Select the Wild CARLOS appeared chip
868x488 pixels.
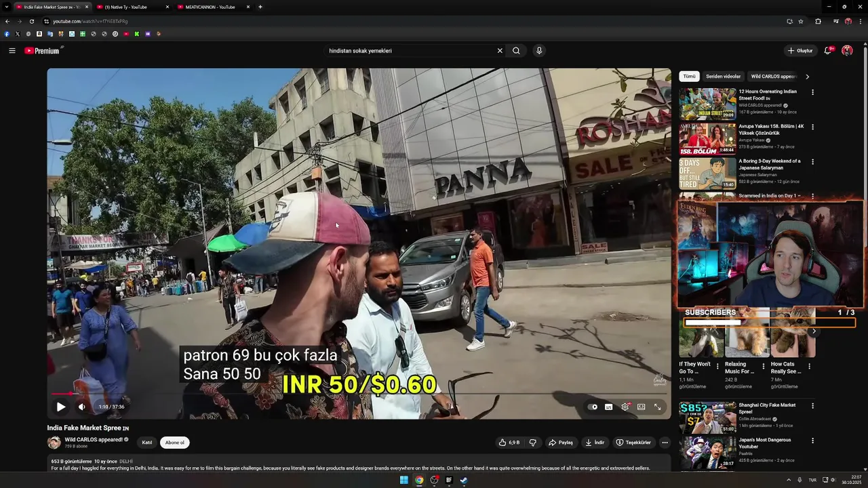tap(773, 77)
